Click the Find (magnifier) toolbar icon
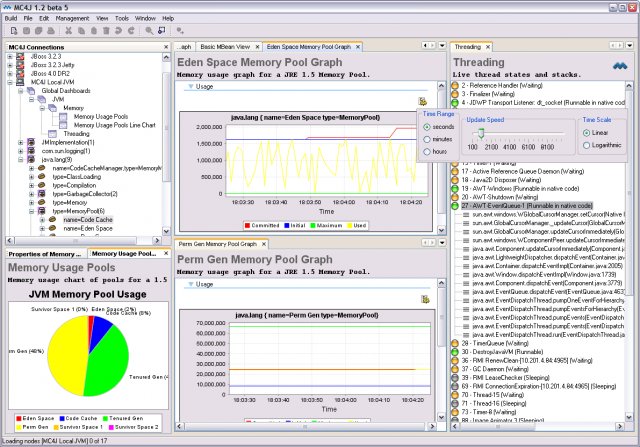 [x=149, y=31]
